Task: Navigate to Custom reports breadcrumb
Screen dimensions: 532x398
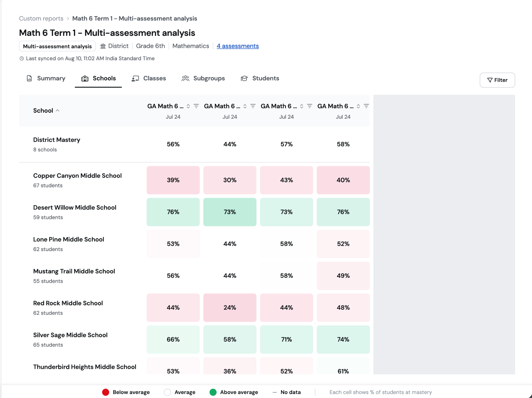Action: click(41, 19)
